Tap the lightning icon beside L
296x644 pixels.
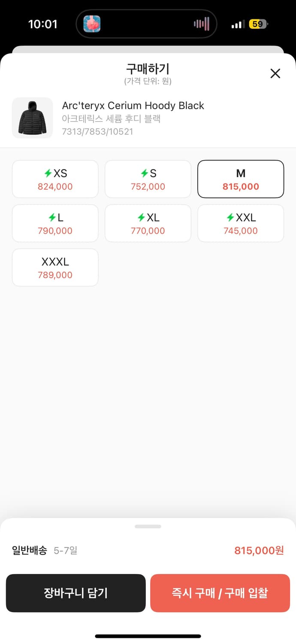click(51, 218)
